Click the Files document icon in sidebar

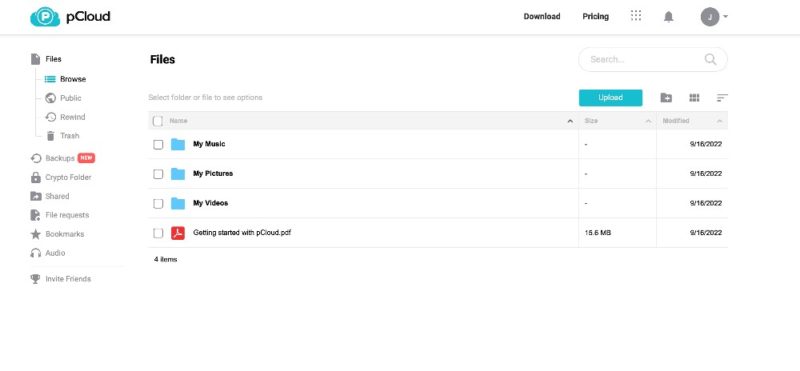[35, 59]
